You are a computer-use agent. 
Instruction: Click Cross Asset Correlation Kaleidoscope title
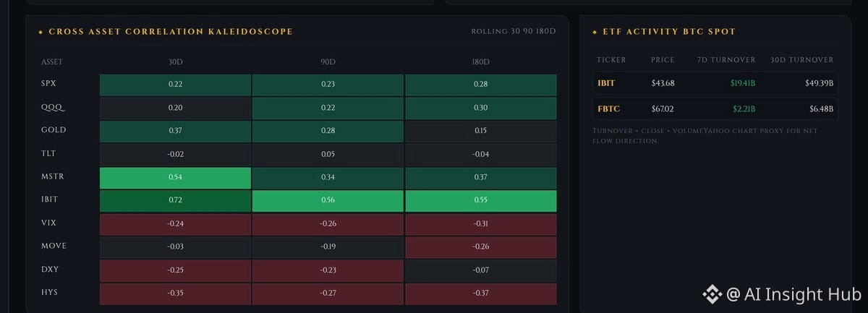(x=171, y=32)
